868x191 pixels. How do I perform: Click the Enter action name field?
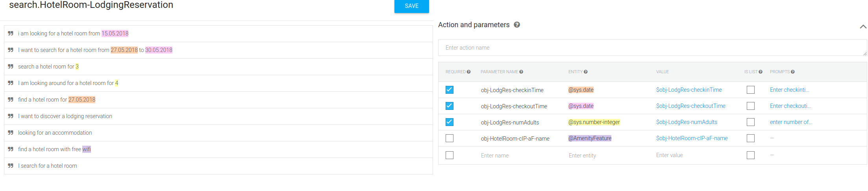point(652,48)
